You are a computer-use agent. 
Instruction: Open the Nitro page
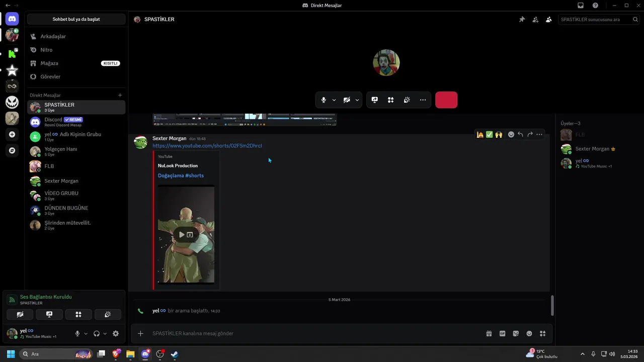(76, 50)
